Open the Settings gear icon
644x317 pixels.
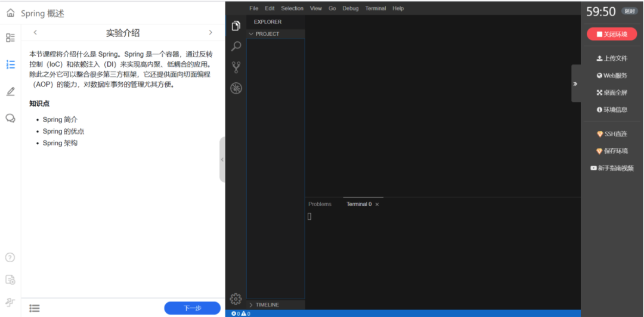pyautogui.click(x=236, y=299)
